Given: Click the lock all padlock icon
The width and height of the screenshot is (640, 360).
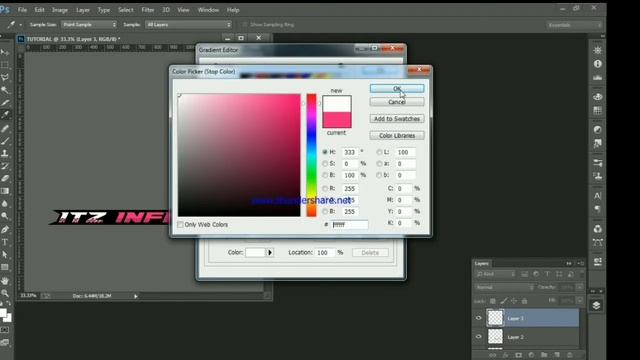Looking at the screenshot, I should point(524,301).
